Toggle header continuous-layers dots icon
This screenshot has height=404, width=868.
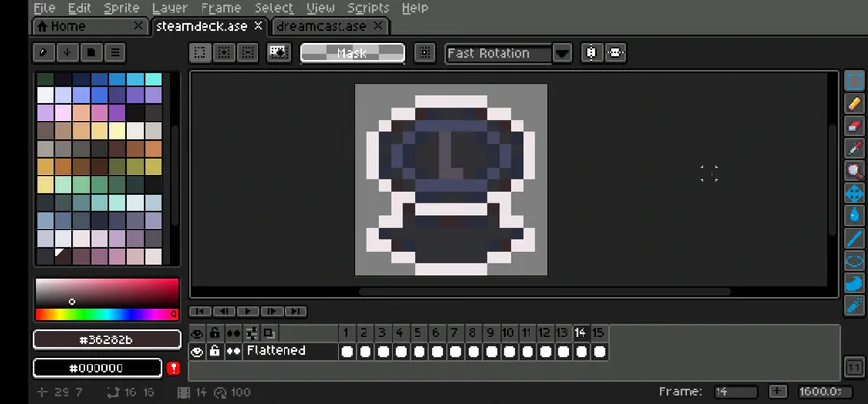[x=233, y=334]
